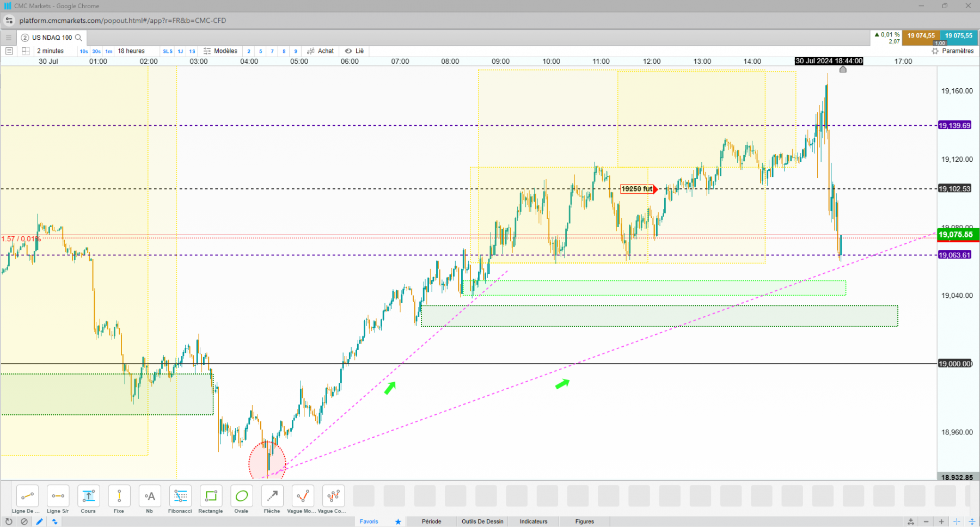
Task: Toggle the blue crosshair cursor icon
Action: [x=957, y=522]
